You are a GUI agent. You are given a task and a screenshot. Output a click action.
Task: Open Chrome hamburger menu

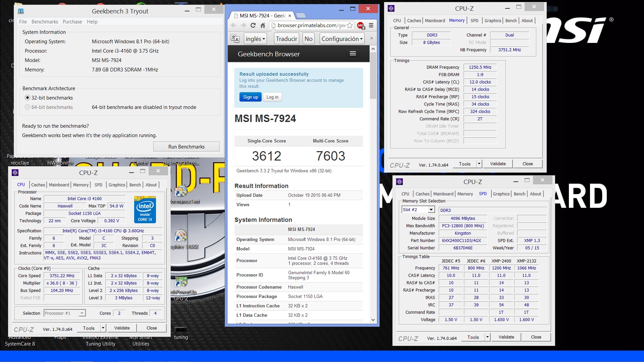click(371, 25)
